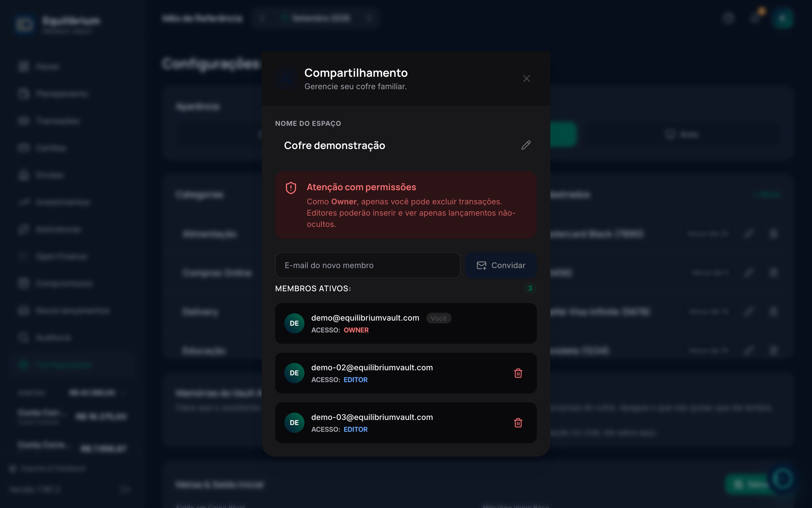This screenshot has height=508, width=812.
Task: Click the email demo-03@equilibriumvault.com
Action: tap(372, 417)
